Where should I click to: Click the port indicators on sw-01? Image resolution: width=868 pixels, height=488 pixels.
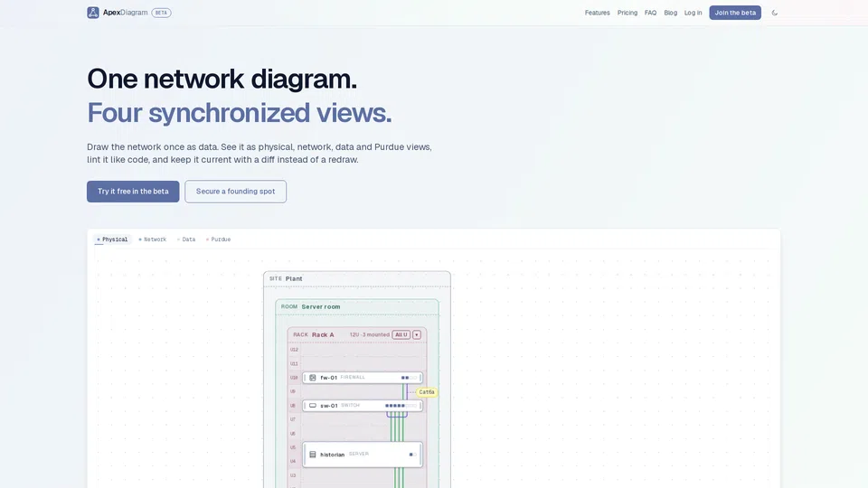(x=401, y=406)
